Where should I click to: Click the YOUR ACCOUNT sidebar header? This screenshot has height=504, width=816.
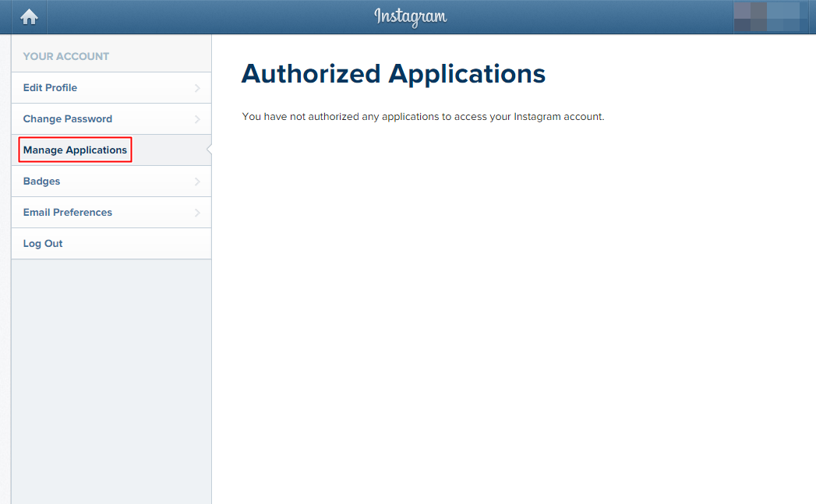coord(66,56)
